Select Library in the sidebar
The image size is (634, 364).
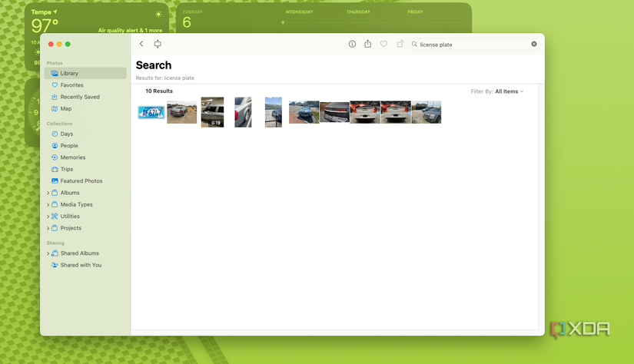[x=85, y=73]
